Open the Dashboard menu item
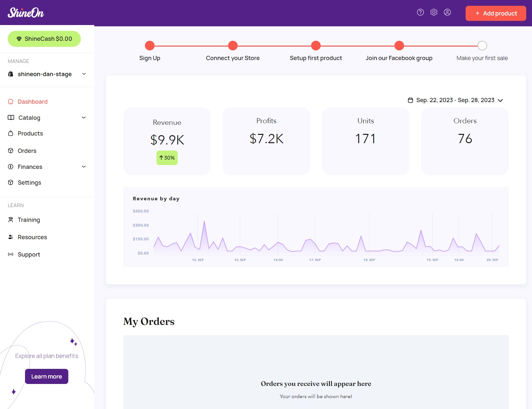This screenshot has height=409, width=532. point(33,101)
